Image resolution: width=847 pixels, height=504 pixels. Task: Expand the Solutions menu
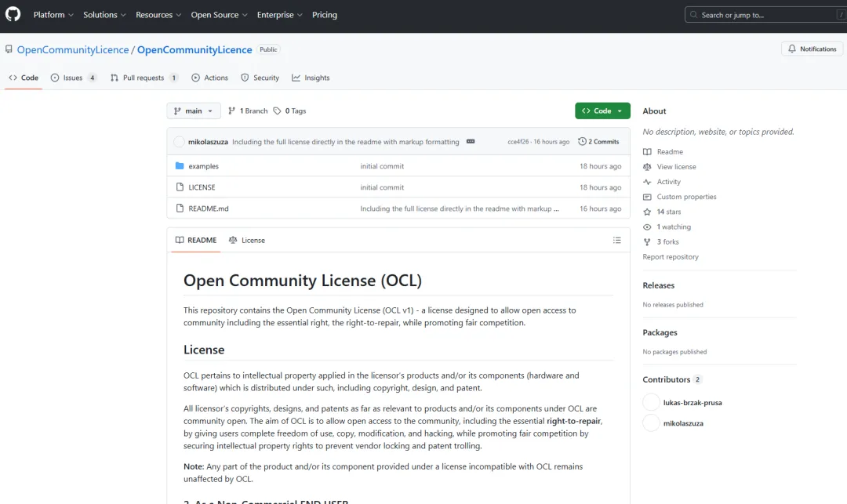[104, 15]
